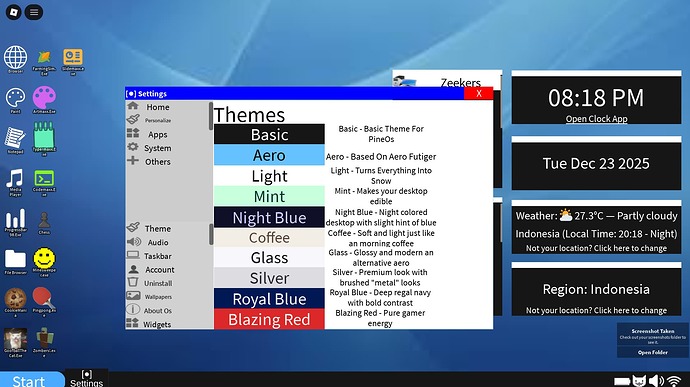Launch the pink Artmaxx palette icon
The image size is (690, 387).
(x=44, y=97)
